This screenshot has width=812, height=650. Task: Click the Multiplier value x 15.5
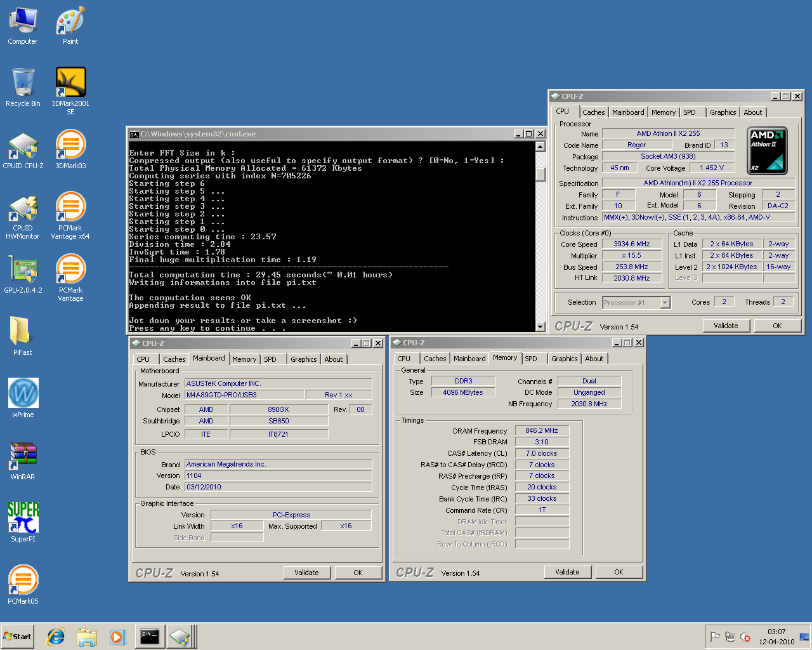[632, 255]
